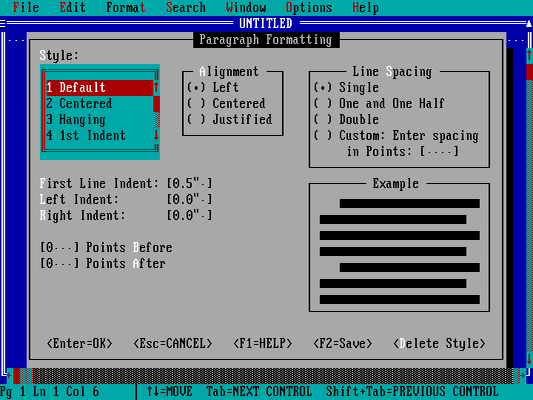Screen dimensions: 533x400
Task: Select the '3 Hanging' style
Action: click(99, 119)
